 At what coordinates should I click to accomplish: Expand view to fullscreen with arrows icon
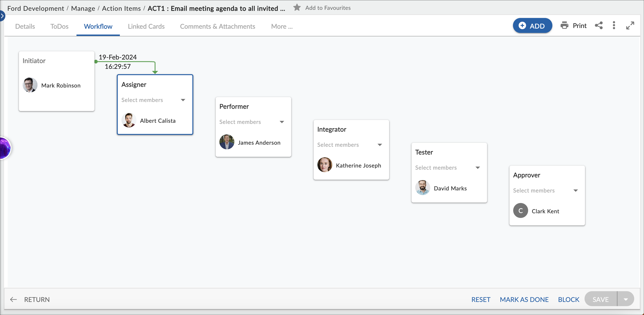coord(630,25)
